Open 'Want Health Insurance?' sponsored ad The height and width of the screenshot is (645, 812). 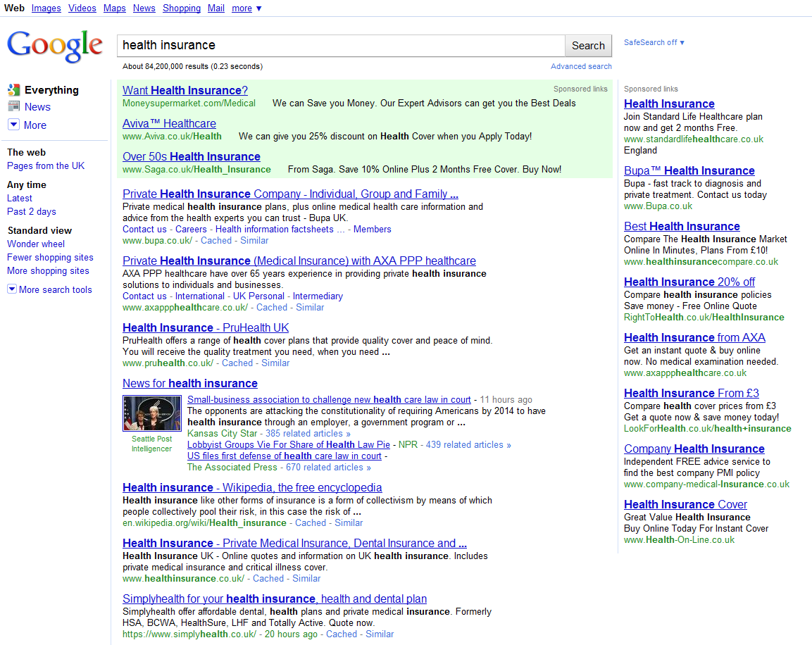point(185,91)
